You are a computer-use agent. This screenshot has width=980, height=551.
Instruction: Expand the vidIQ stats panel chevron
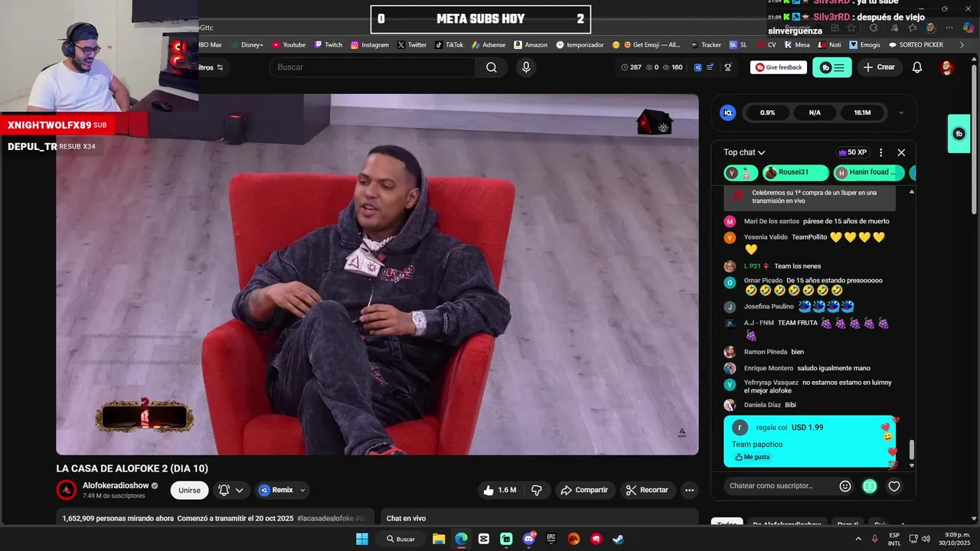click(x=900, y=112)
